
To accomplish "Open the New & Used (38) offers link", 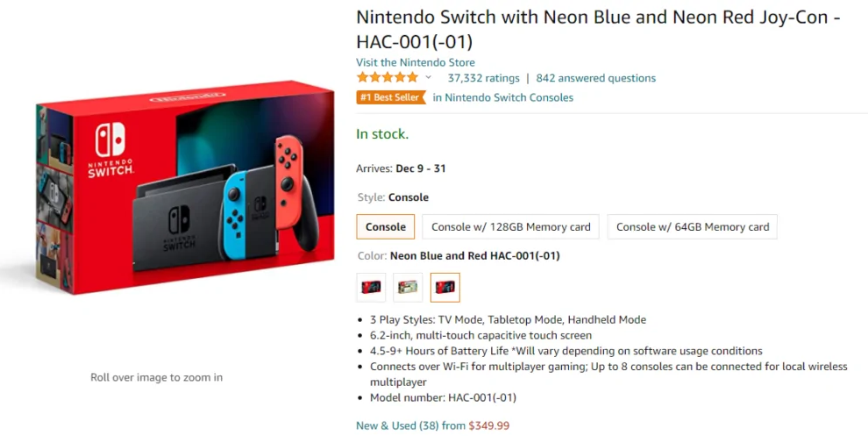I will pos(399,425).
